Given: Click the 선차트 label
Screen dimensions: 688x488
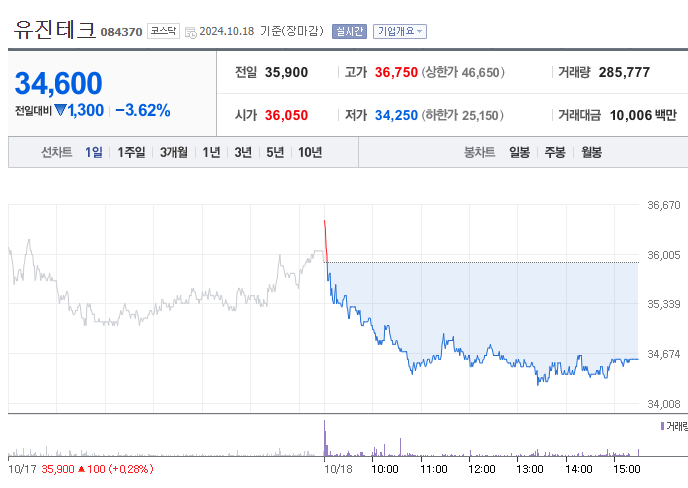Looking at the screenshot, I should [x=57, y=152].
